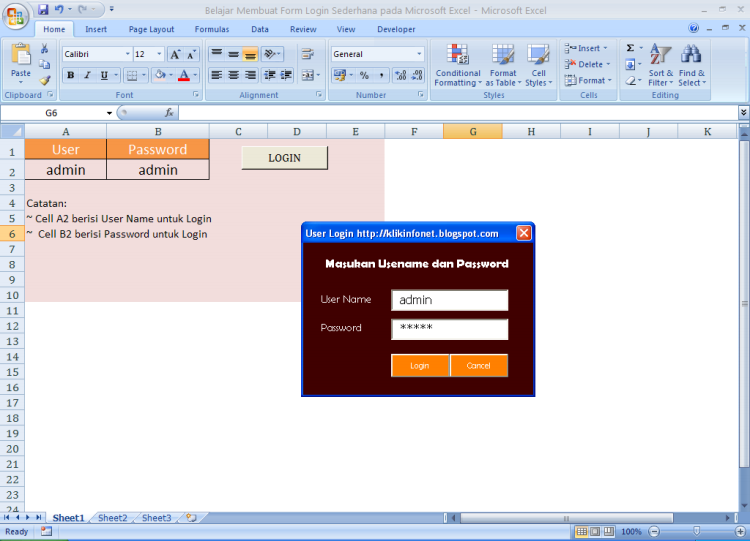Switch to the Page Layout ribbon tab
Image resolution: width=750 pixels, height=541 pixels.
coord(151,29)
